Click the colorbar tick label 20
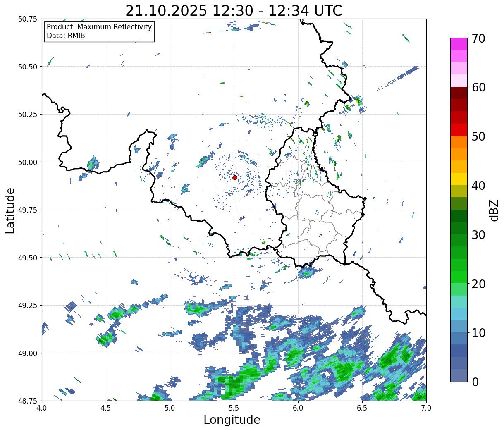The width and height of the screenshot is (504, 430). pyautogui.click(x=478, y=284)
